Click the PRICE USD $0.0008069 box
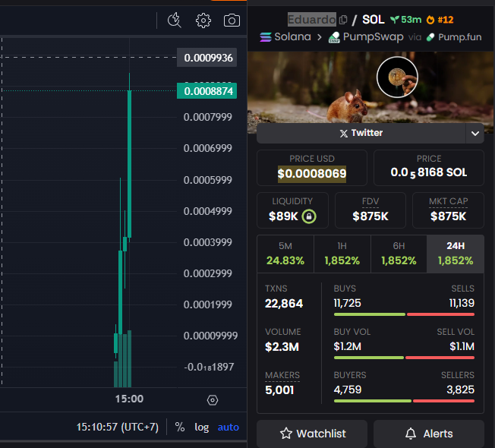The width and height of the screenshot is (495, 448). (312, 168)
